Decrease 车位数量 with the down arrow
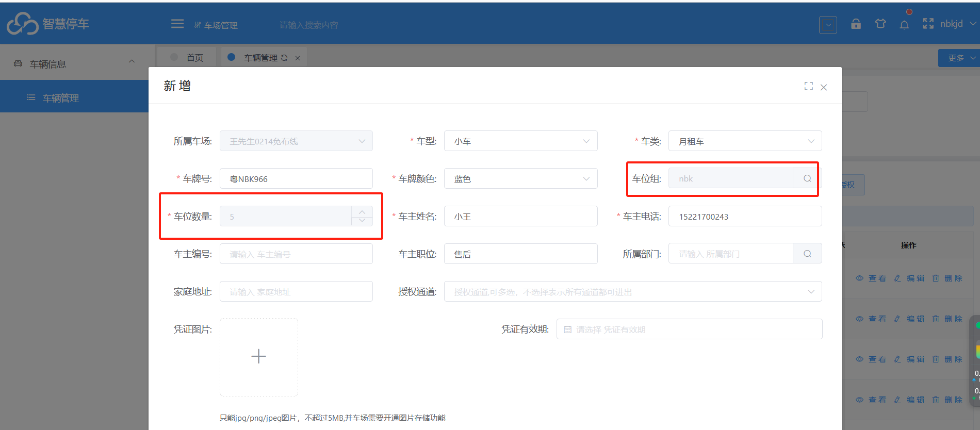Screen dimensions: 980x430 [362, 221]
